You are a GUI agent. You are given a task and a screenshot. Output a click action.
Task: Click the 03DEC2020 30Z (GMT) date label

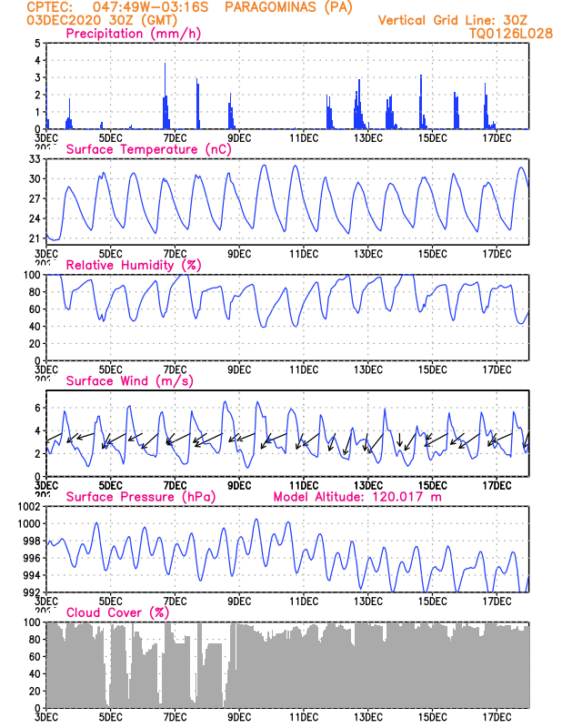coord(102,20)
